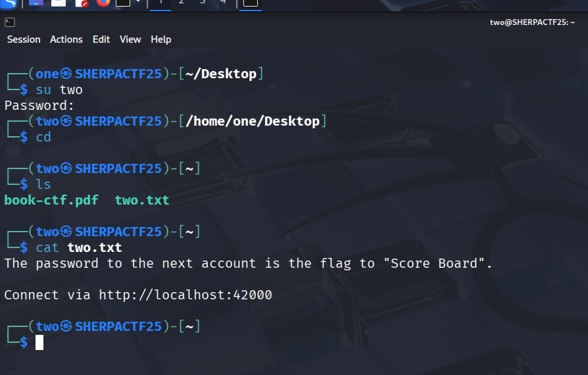The image size is (588, 375).
Task: Switch to workspace 4
Action: pos(223,3)
